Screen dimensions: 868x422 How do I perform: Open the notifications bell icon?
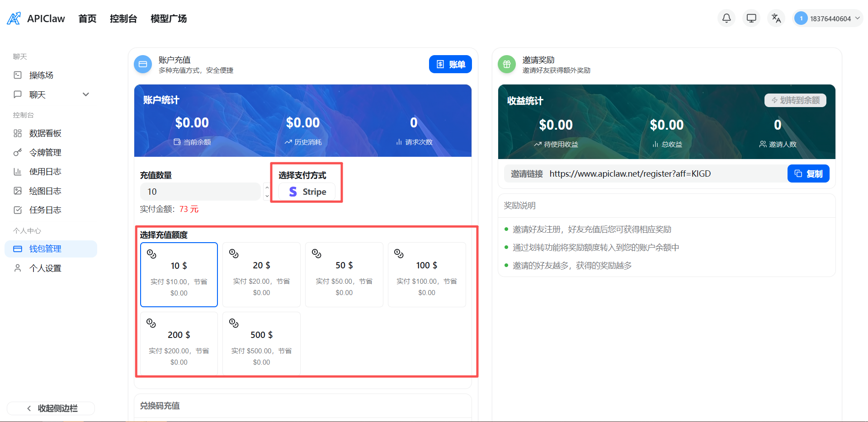pyautogui.click(x=726, y=19)
